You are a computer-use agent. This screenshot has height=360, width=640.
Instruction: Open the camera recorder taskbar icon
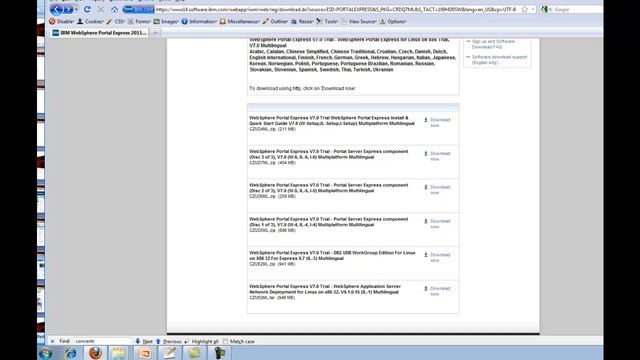219,353
